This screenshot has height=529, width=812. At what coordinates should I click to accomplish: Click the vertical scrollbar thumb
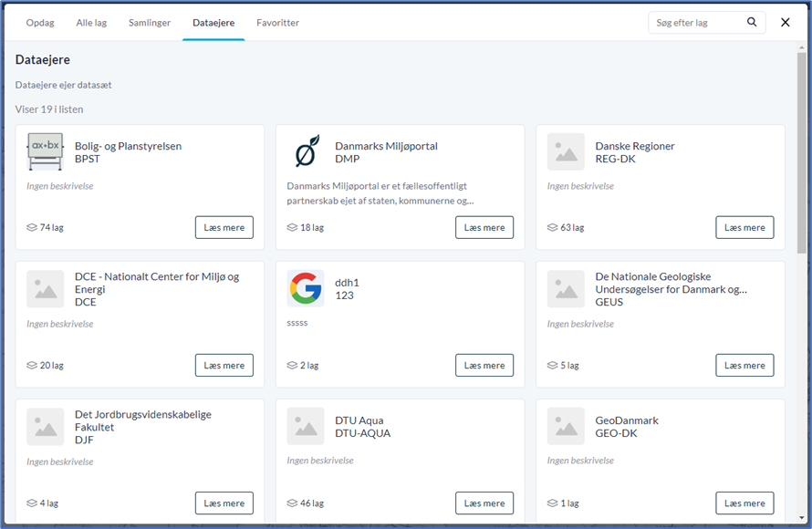coord(802,152)
